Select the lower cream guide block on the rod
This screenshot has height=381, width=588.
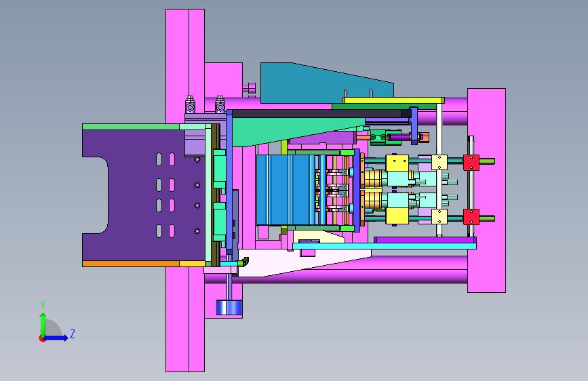[439, 217]
